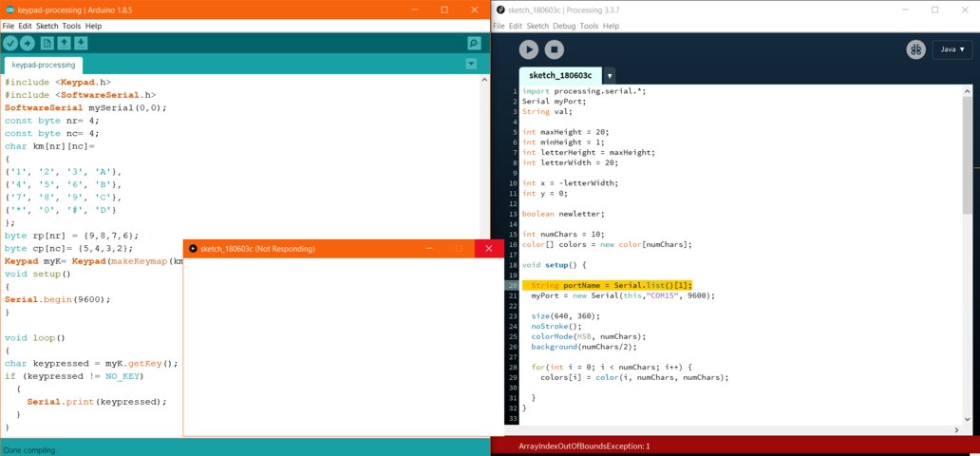Open a sketch with Arduino Open icon
The width and height of the screenshot is (980, 456).
(64, 43)
